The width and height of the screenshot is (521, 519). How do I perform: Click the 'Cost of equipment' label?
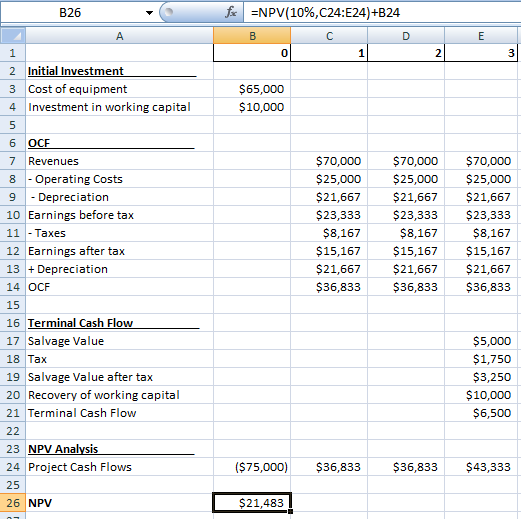[77, 89]
